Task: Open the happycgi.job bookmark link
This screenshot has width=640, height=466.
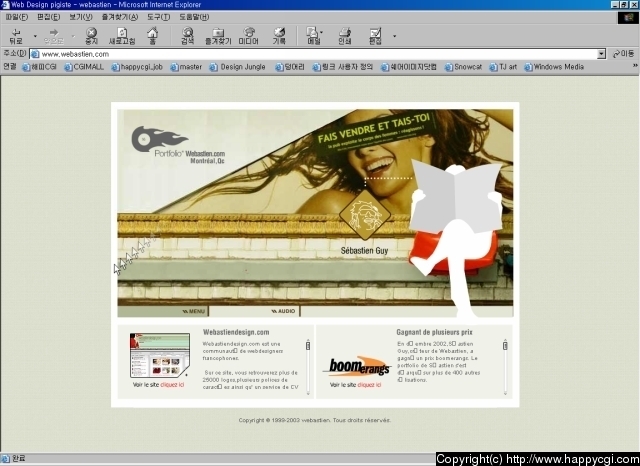Action: pos(137,67)
